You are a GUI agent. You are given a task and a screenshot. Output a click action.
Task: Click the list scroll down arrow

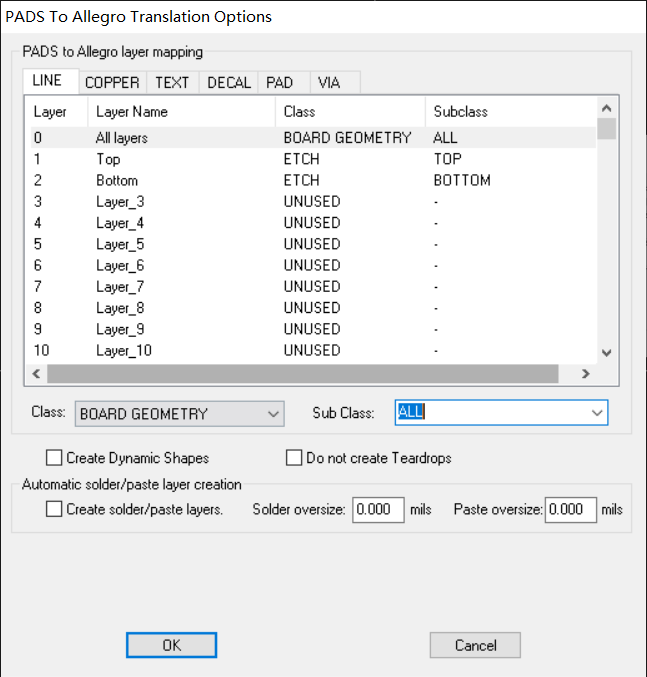606,353
